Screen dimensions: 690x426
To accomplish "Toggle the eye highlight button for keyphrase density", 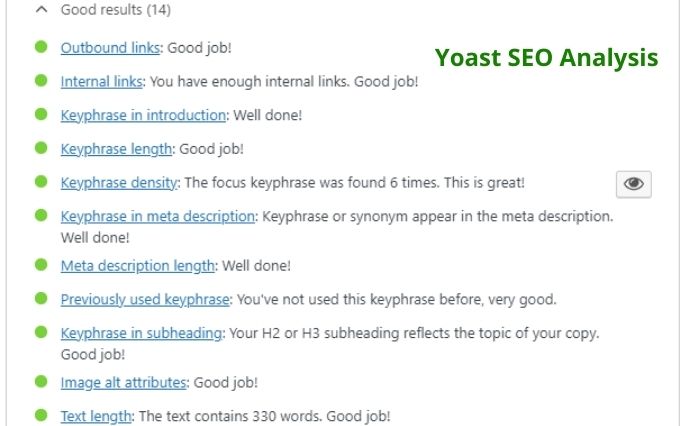I will [x=634, y=184].
